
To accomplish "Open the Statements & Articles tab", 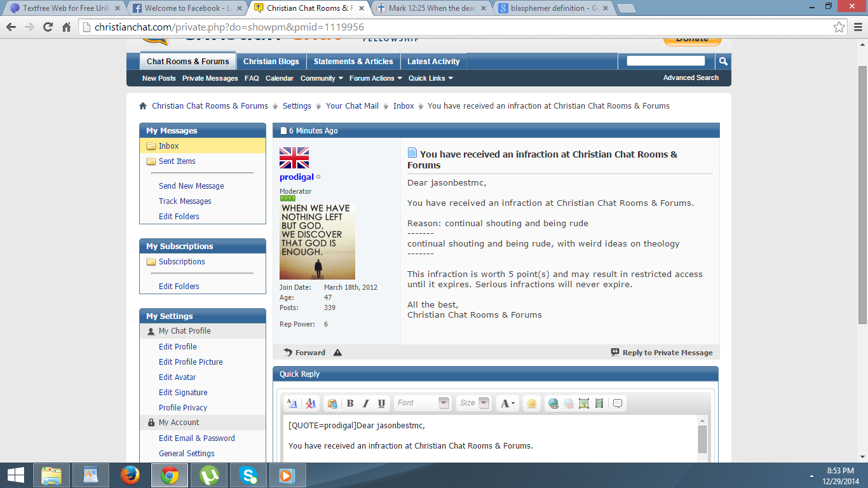I will pyautogui.click(x=353, y=62).
